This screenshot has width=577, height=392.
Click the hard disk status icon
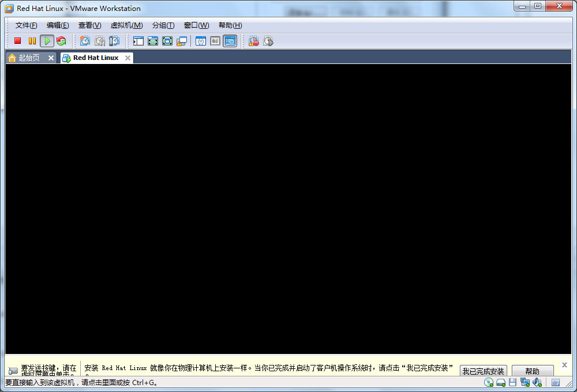point(501,382)
